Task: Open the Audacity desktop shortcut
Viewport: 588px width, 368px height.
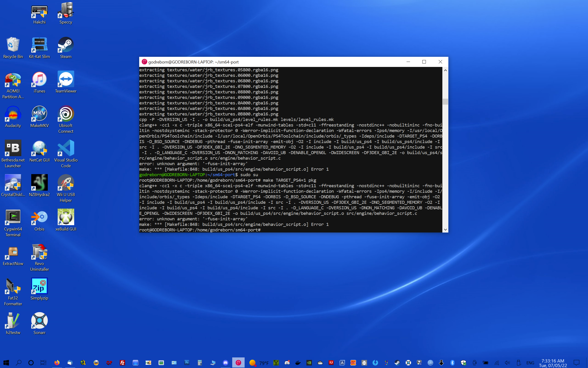Action: click(13, 117)
